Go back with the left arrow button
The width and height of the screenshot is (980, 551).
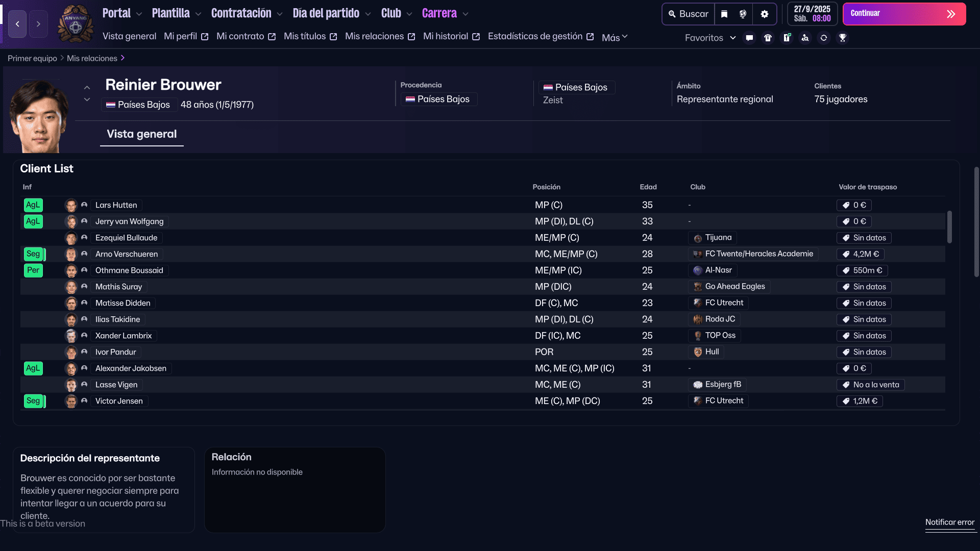click(17, 24)
